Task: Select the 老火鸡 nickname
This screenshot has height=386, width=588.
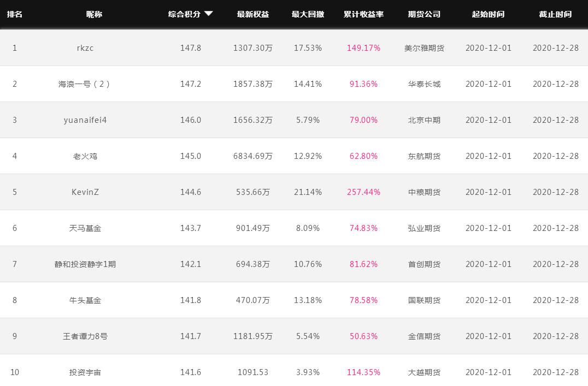Action: coord(85,156)
